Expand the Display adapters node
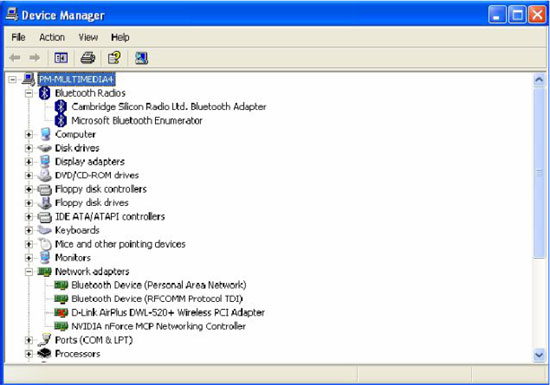550x385 pixels. pos(29,162)
